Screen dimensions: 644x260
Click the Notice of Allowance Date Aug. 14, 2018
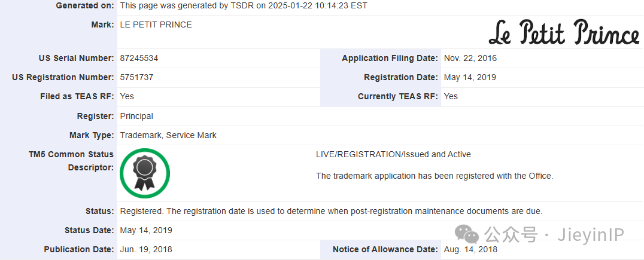470,249
